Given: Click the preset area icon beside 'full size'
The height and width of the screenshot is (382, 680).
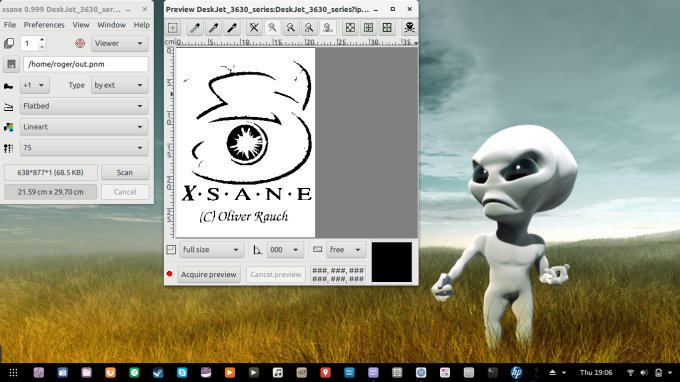Looking at the screenshot, I should point(171,250).
